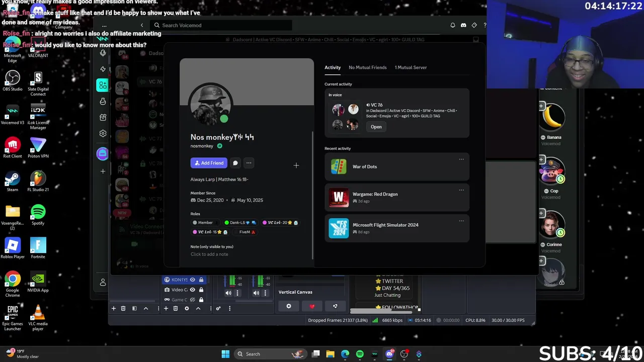Open Windows Start button on taskbar
Screen dimensions: 644x362
coord(225,354)
